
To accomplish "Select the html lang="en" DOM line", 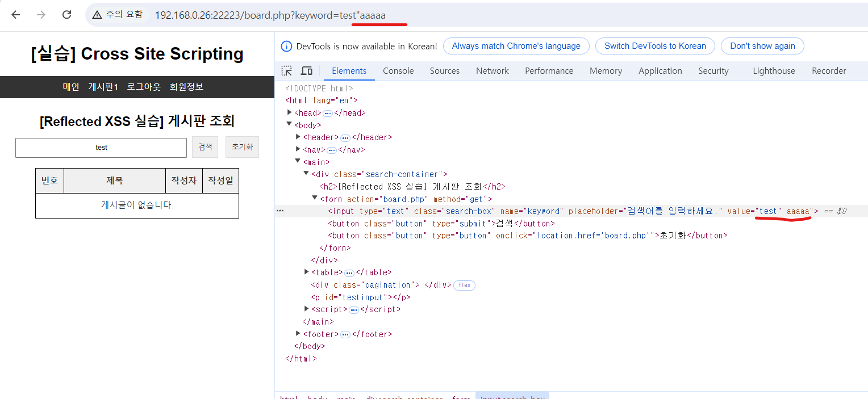I will pyautogui.click(x=322, y=100).
